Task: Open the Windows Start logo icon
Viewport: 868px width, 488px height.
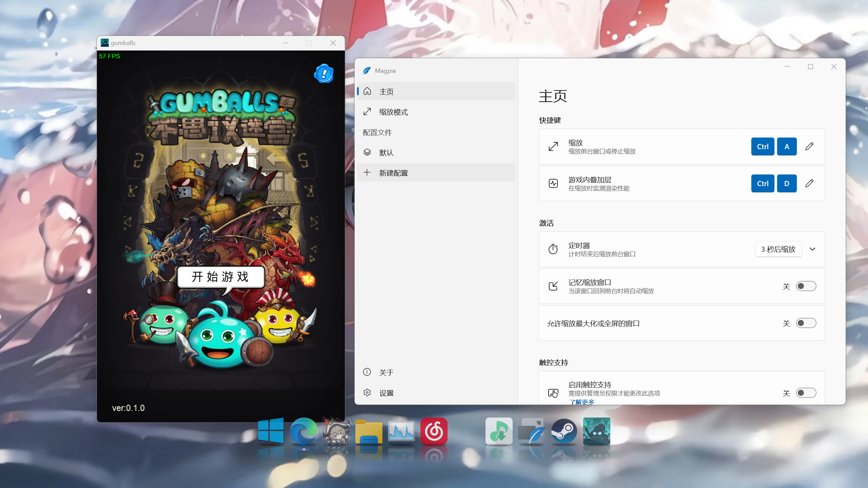Action: coord(271,430)
